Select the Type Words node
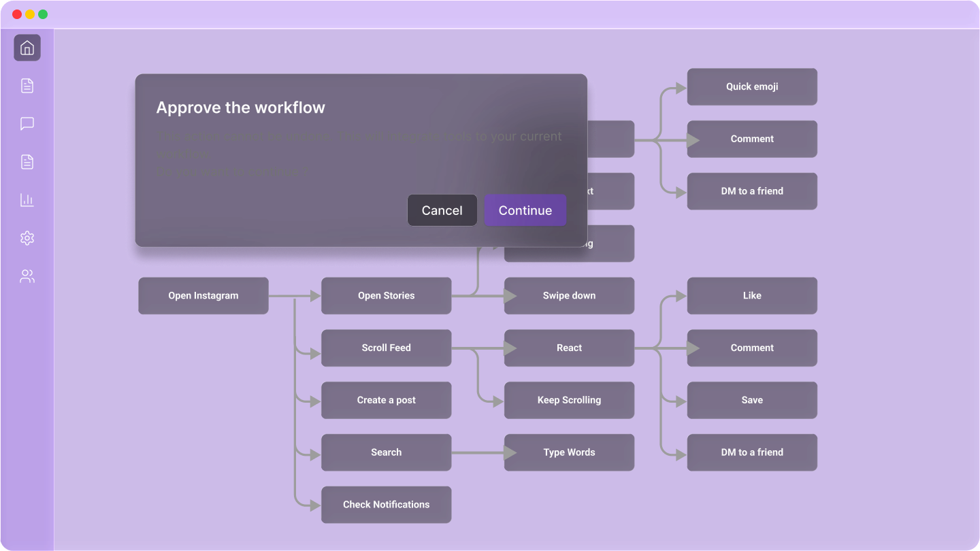This screenshot has width=980, height=551. (570, 452)
